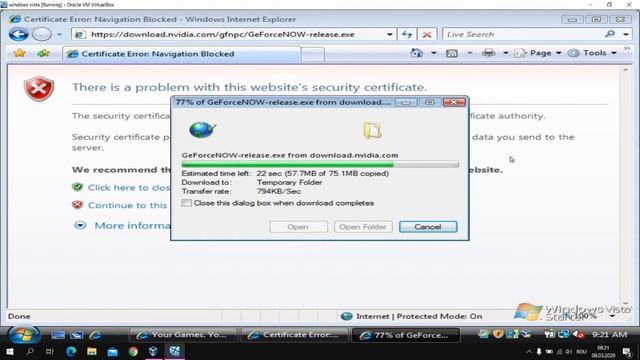Expand the toolbar overflow chevron
Image resolution: width=640 pixels, height=360 pixels.
[627, 49]
